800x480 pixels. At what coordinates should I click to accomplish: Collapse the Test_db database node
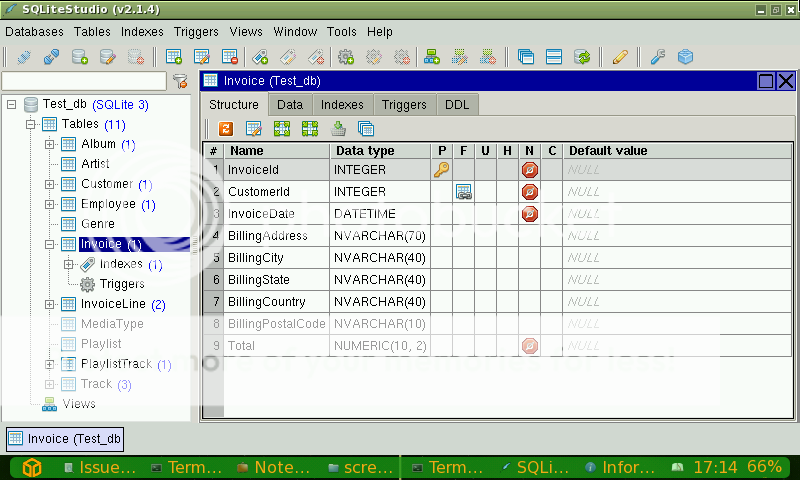pos(11,105)
